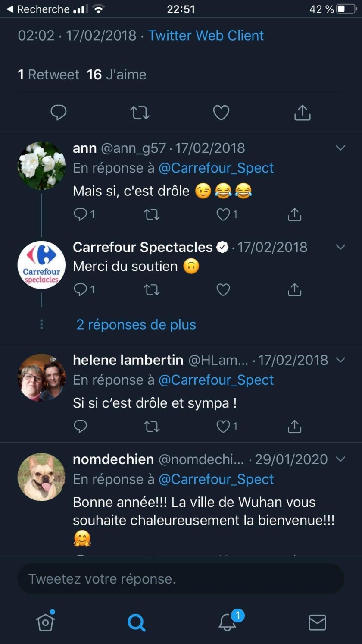Like helene lambertin's reply

pos(223,426)
